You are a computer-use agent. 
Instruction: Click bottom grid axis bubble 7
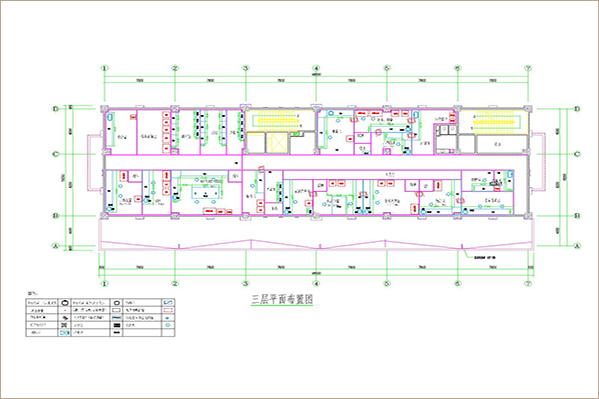tap(528, 284)
